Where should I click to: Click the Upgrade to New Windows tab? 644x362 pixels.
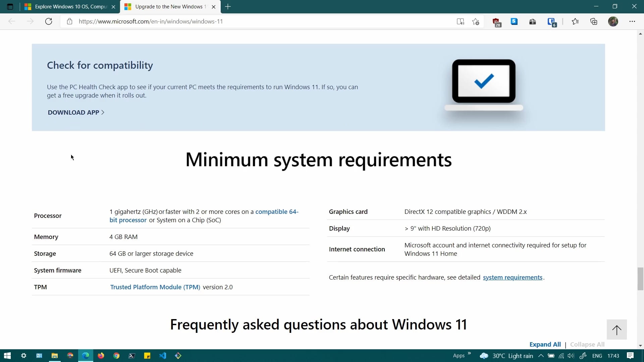(169, 7)
